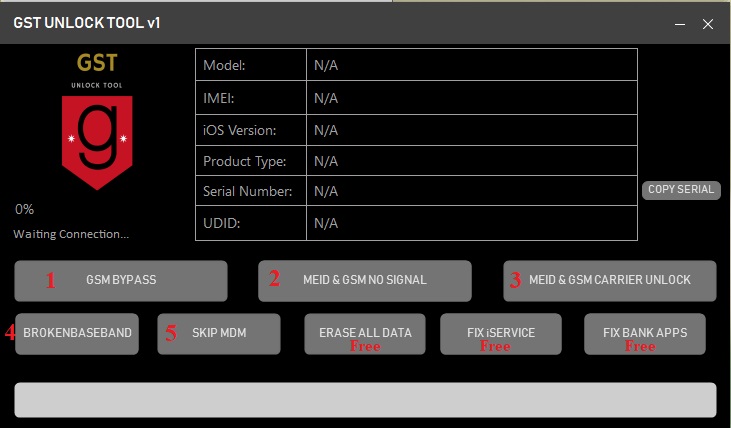This screenshot has width=731, height=428.
Task: Start MEID & GSM CARRIER UNLOCK
Action: [609, 281]
